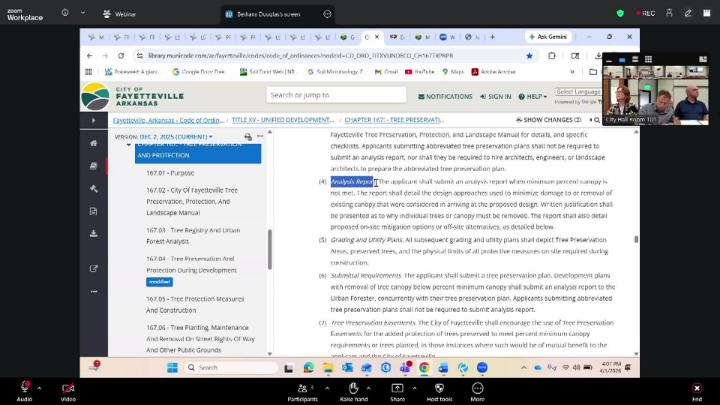Image resolution: width=720 pixels, height=405 pixels.
Task: Click the download icon in left sidebar
Action: click(x=93, y=234)
